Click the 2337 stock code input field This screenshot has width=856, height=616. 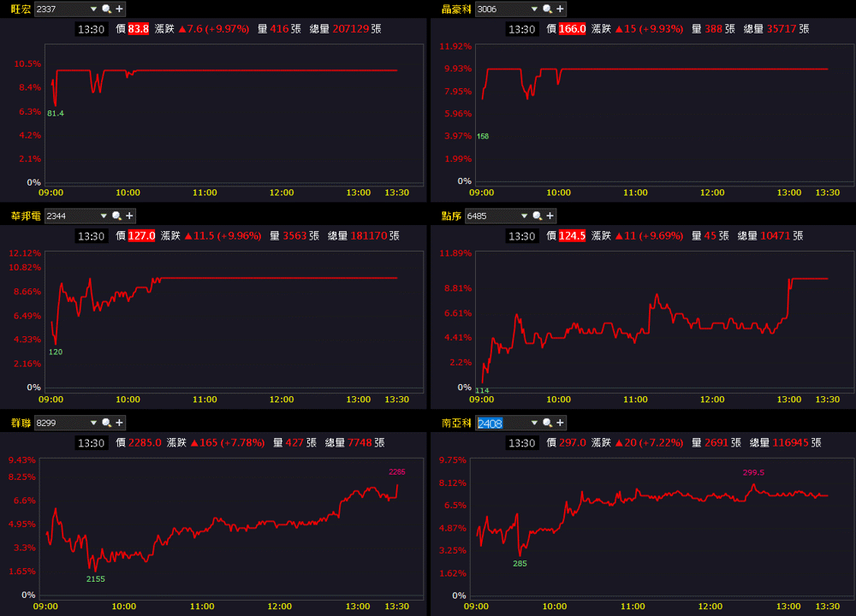pyautogui.click(x=61, y=9)
